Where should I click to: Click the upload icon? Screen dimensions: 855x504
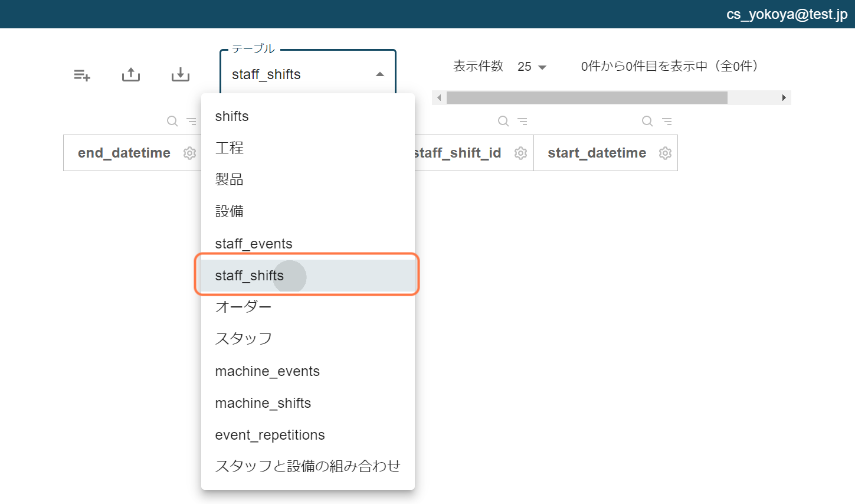point(131,74)
